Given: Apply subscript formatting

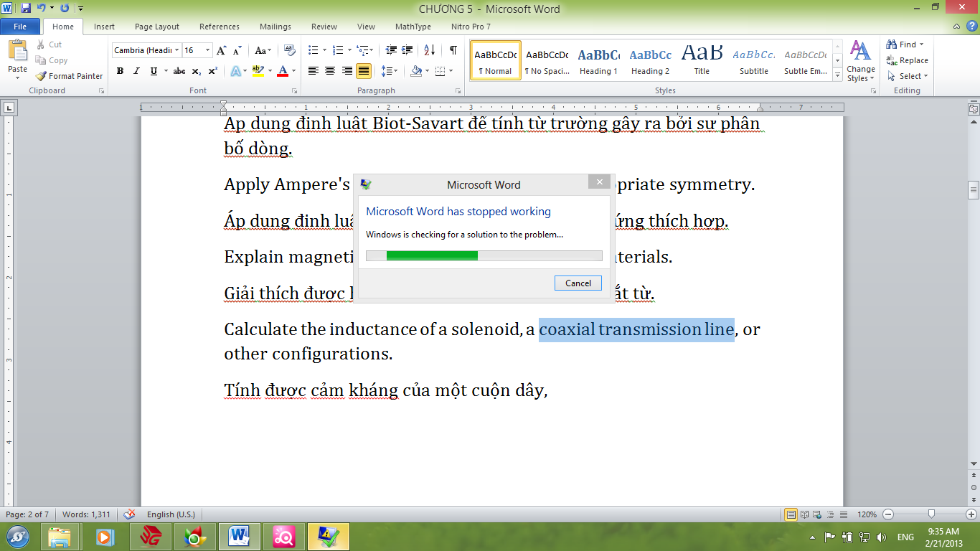Looking at the screenshot, I should point(197,71).
